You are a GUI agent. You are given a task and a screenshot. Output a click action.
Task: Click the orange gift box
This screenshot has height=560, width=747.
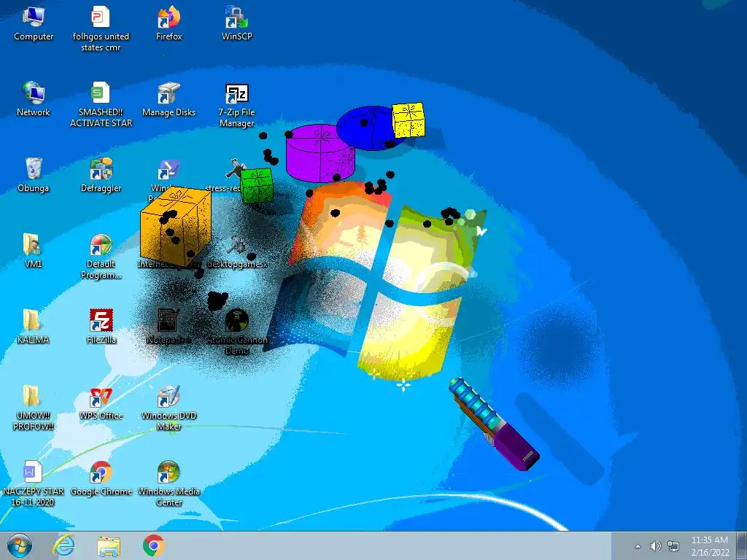(x=176, y=226)
